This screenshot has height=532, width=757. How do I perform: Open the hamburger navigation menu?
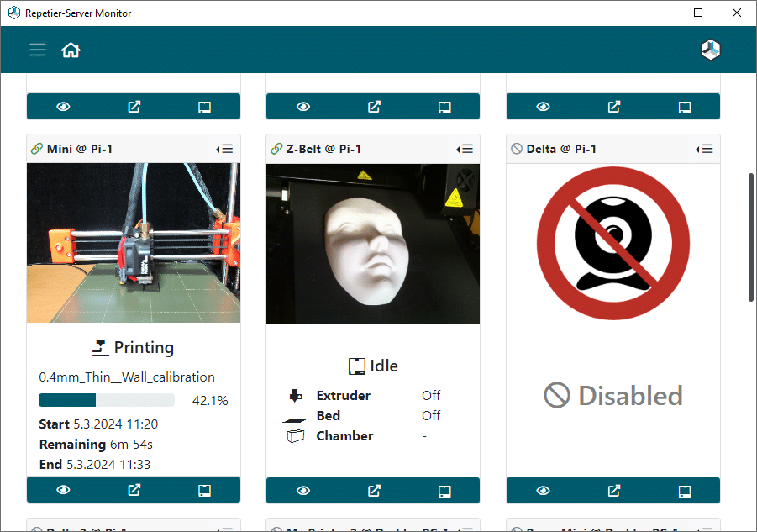tap(38, 50)
